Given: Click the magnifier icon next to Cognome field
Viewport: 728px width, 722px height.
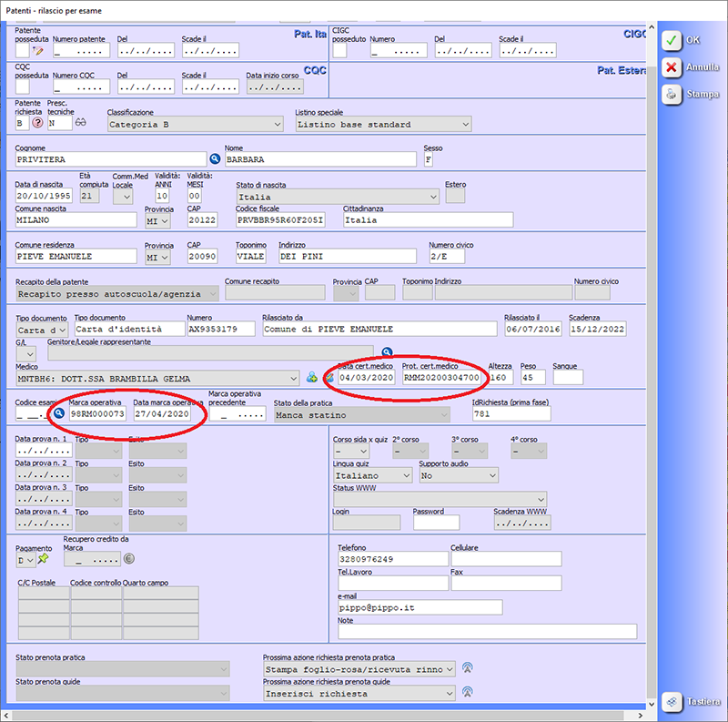Looking at the screenshot, I should [x=216, y=159].
